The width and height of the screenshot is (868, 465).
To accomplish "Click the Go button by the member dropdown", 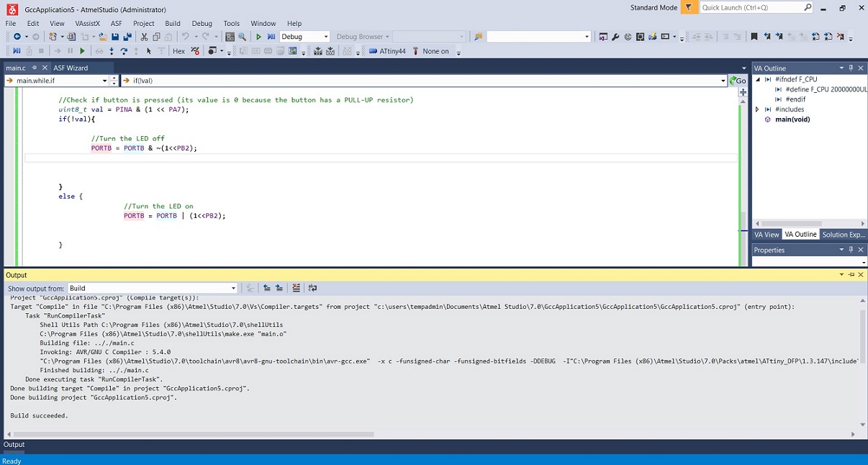I will pos(738,81).
